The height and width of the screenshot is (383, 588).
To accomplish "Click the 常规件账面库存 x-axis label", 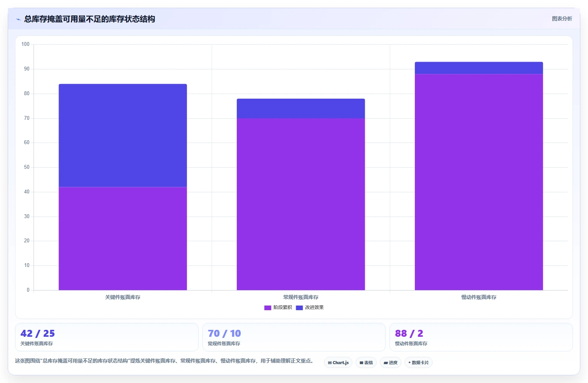I will tap(301, 297).
